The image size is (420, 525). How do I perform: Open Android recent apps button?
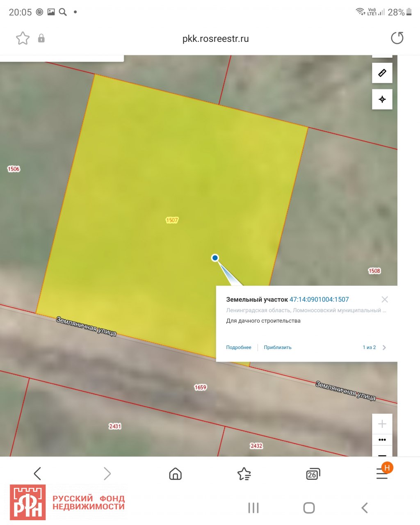(253, 508)
